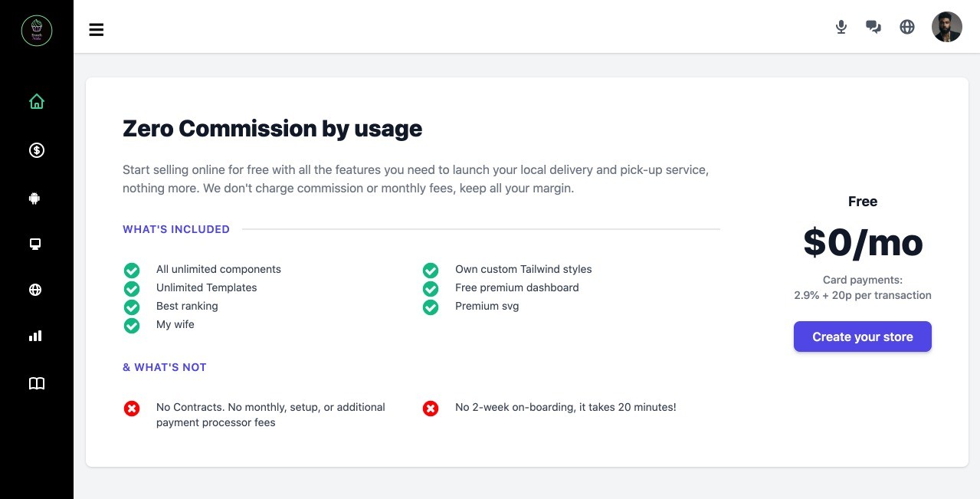The image size is (980, 499).
Task: View analytics via the bar chart icon
Action: coord(35,336)
